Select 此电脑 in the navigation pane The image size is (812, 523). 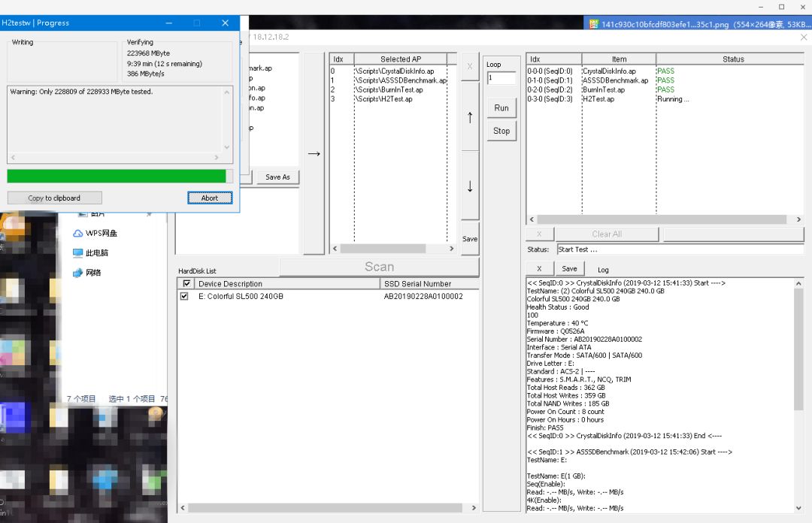[96, 252]
